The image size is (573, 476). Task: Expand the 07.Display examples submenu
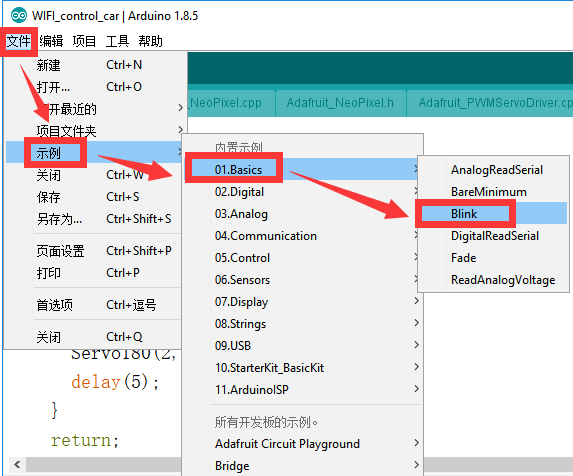pyautogui.click(x=303, y=302)
